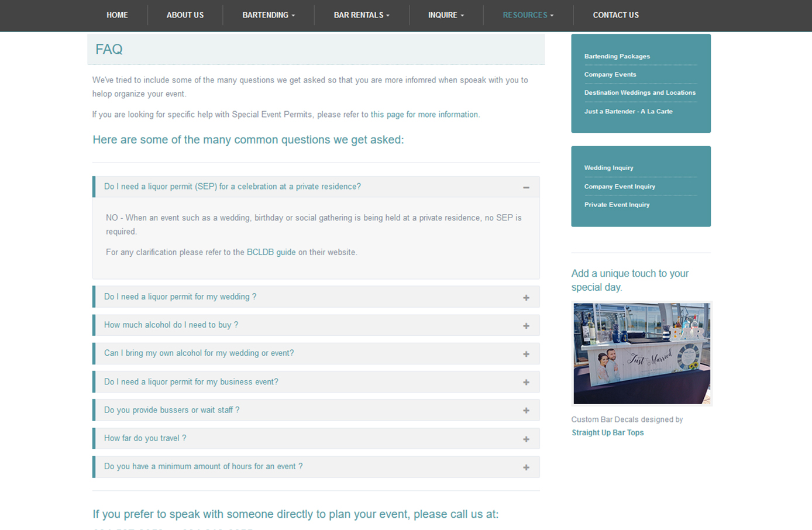The width and height of the screenshot is (812, 530).
Task: Click plus icon for business event permit question
Action: tap(526, 382)
